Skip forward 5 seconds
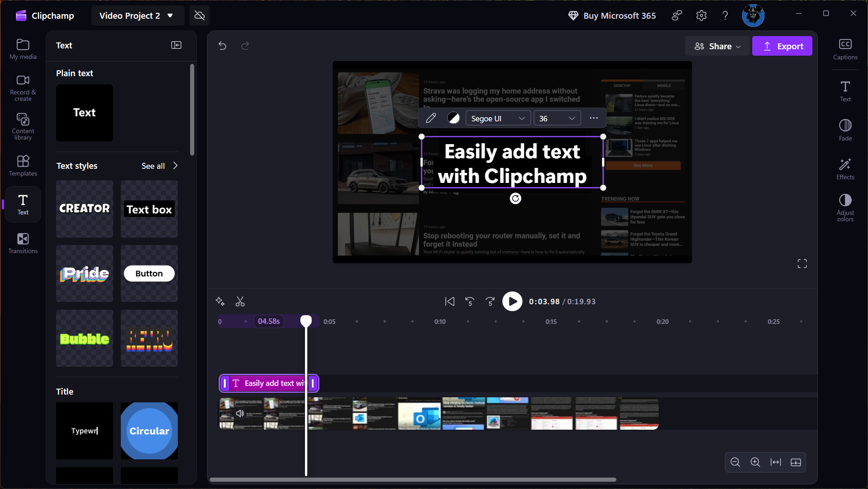The width and height of the screenshot is (868, 489). [x=490, y=302]
